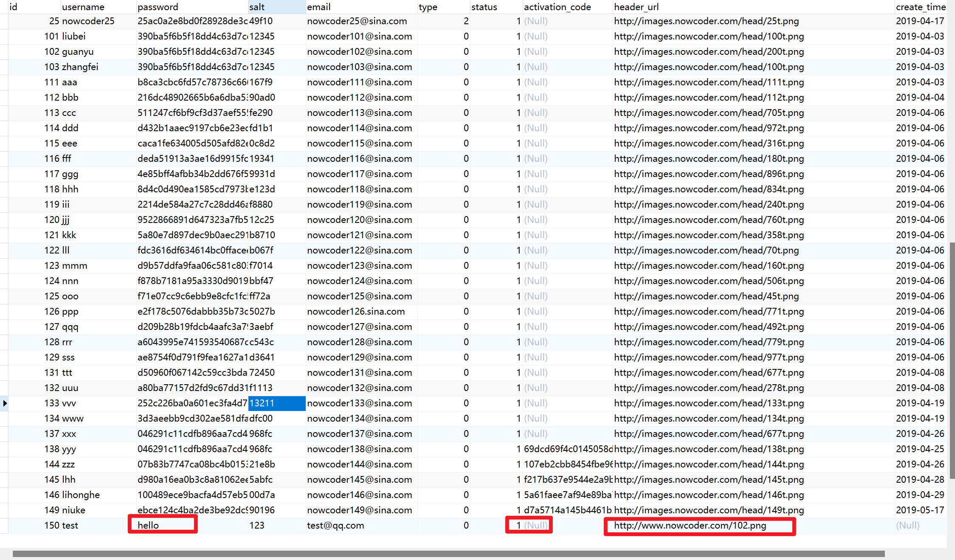Click the current-row arrow marker beside row 133

tap(4, 403)
